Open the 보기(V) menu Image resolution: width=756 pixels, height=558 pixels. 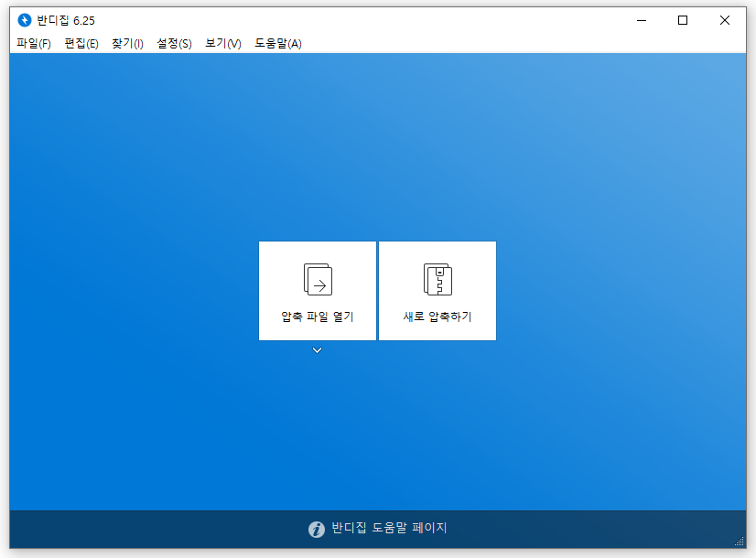pos(222,44)
